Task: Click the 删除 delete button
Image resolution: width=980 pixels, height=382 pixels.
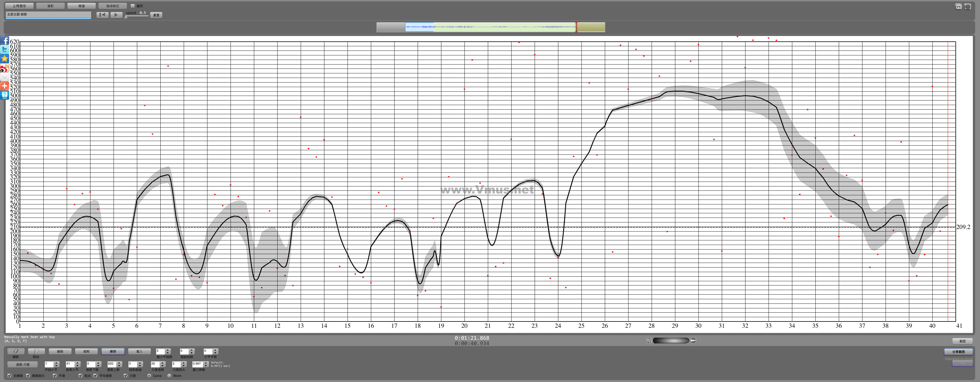Action: 60,351
